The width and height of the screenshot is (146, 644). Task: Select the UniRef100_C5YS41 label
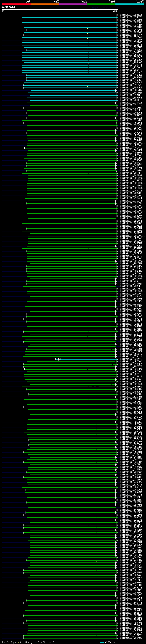coord(131,37)
